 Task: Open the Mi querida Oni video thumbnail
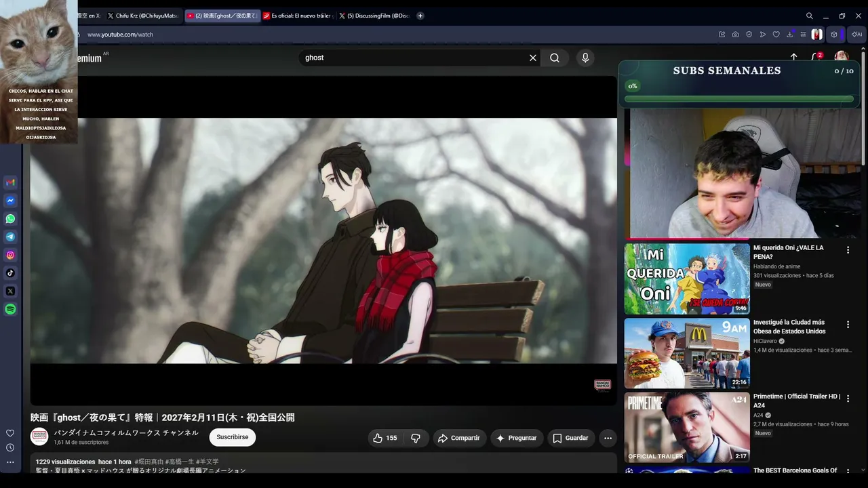pos(687,279)
